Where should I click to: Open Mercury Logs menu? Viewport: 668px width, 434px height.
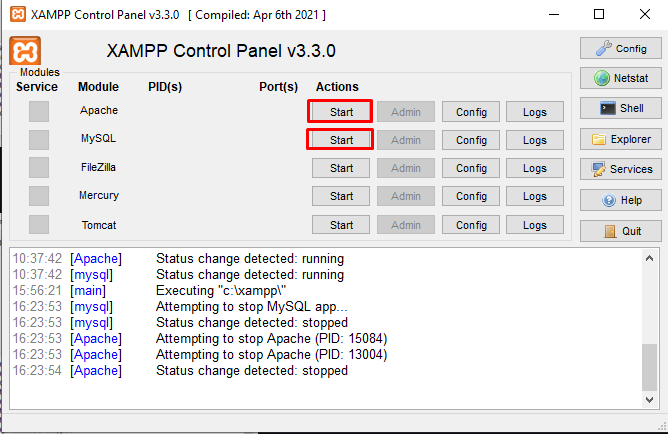[x=535, y=196]
